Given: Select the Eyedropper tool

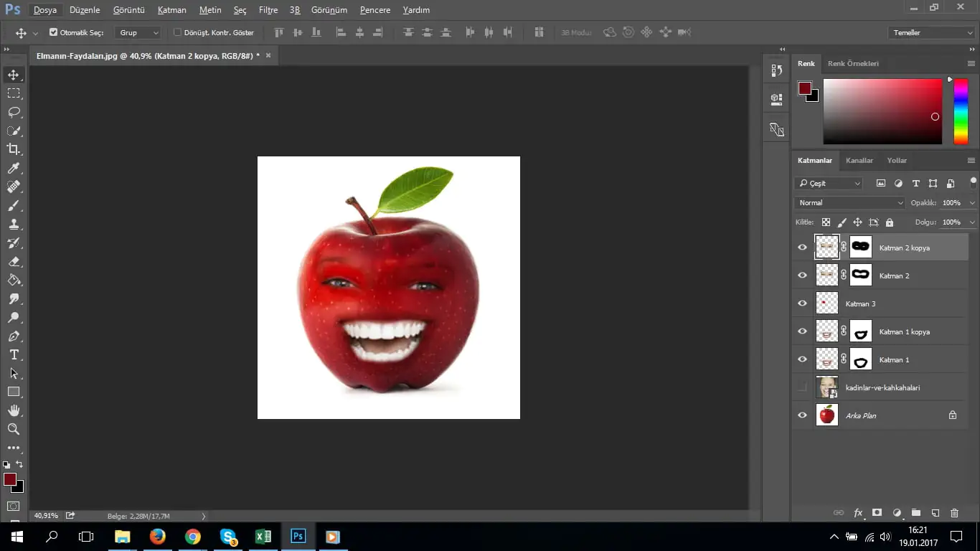Looking at the screenshot, I should tap(14, 168).
